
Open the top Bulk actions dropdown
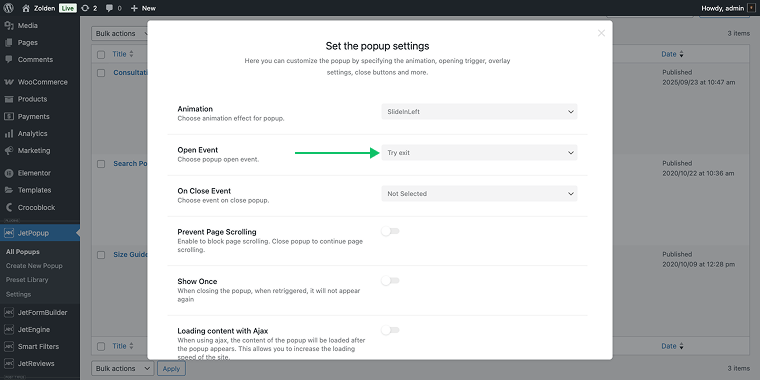click(x=120, y=33)
